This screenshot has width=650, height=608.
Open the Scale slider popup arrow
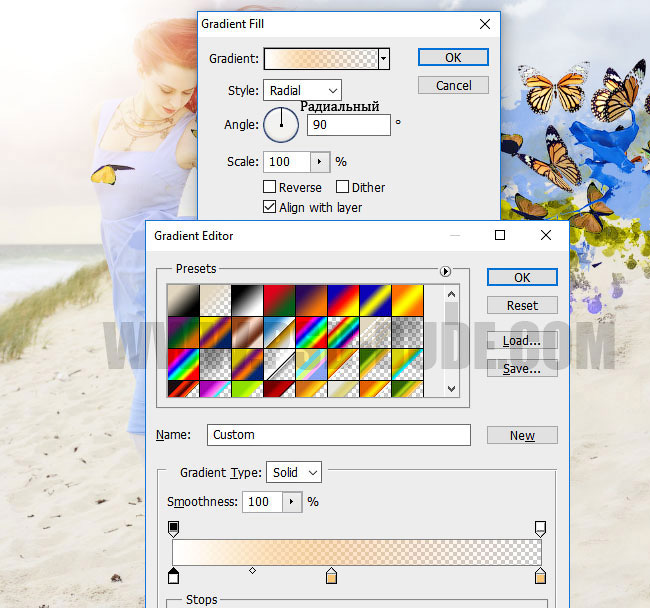(x=319, y=161)
